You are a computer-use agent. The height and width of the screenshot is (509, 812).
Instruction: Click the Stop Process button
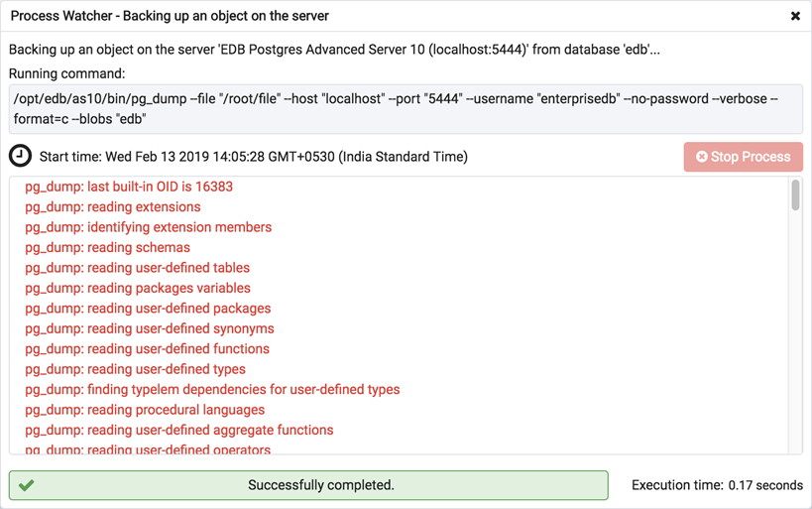pyautogui.click(x=743, y=157)
